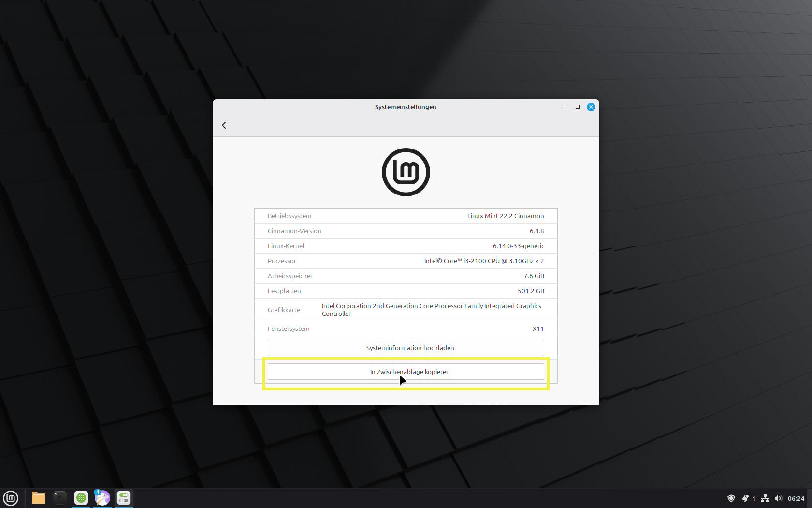
Task: Click the Linux Mint logo image
Action: click(406, 172)
